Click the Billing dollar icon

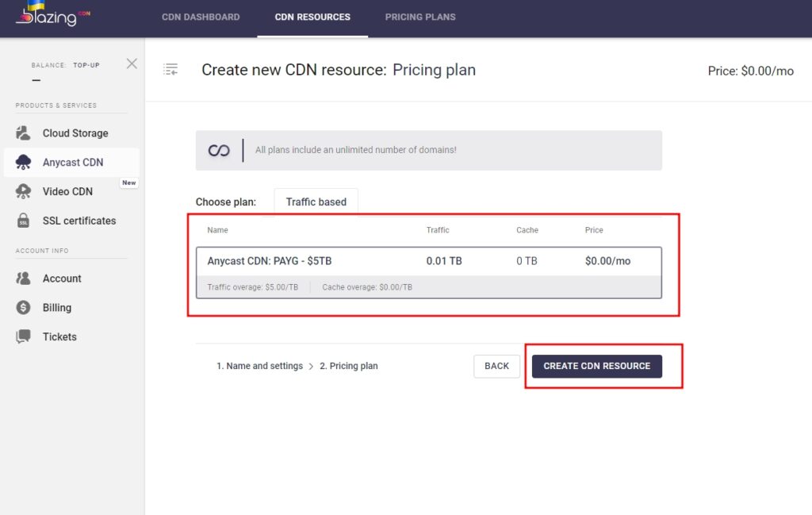pos(22,307)
